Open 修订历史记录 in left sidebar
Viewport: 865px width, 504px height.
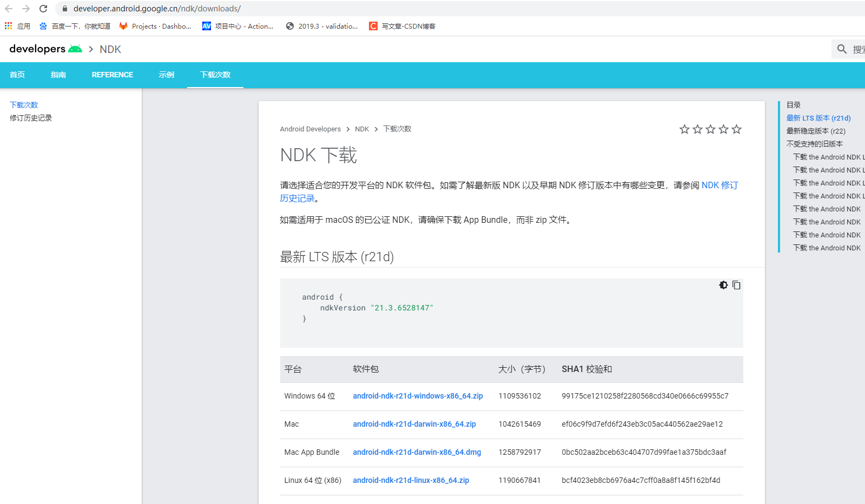(x=31, y=118)
